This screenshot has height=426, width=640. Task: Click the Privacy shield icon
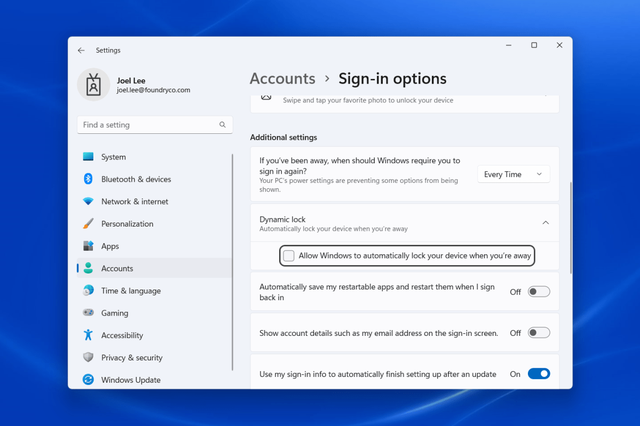pyautogui.click(x=88, y=357)
